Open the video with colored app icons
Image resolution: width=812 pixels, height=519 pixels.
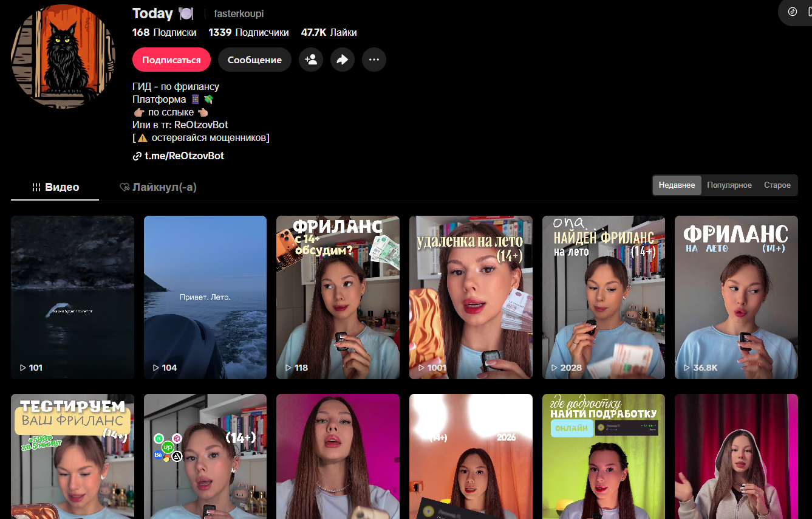tap(205, 456)
